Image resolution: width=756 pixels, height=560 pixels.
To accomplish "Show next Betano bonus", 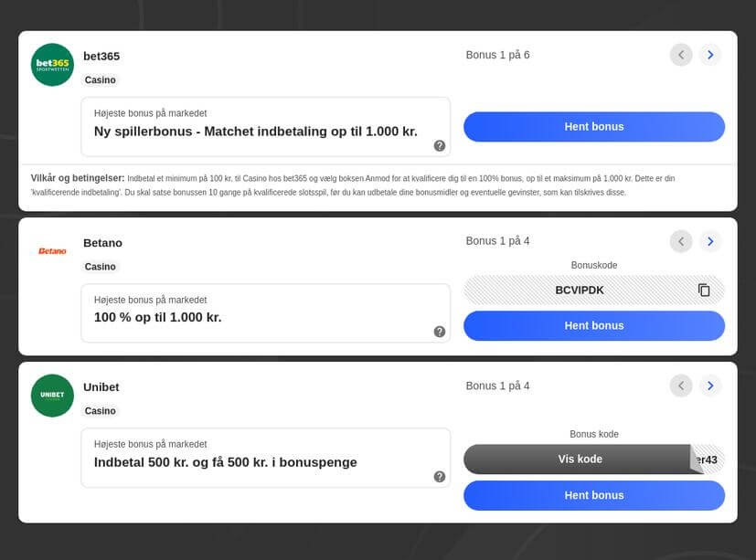I will pyautogui.click(x=710, y=241).
